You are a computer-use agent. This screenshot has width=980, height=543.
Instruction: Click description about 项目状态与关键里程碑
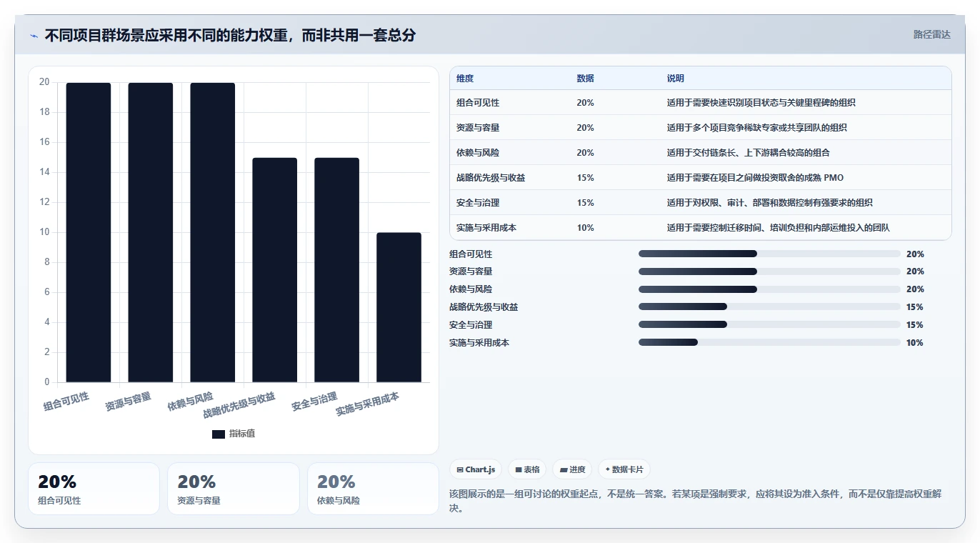pos(761,103)
